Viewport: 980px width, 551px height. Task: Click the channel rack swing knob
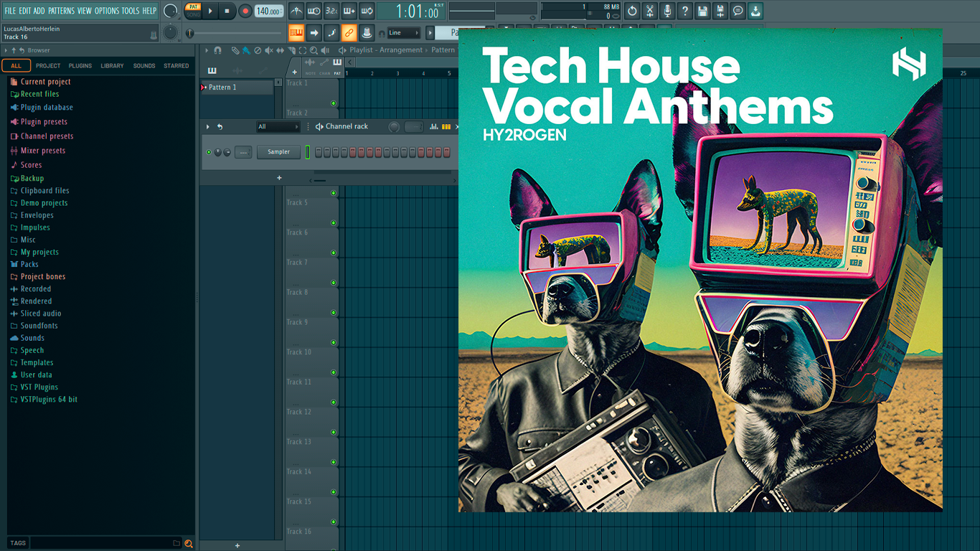tap(394, 126)
